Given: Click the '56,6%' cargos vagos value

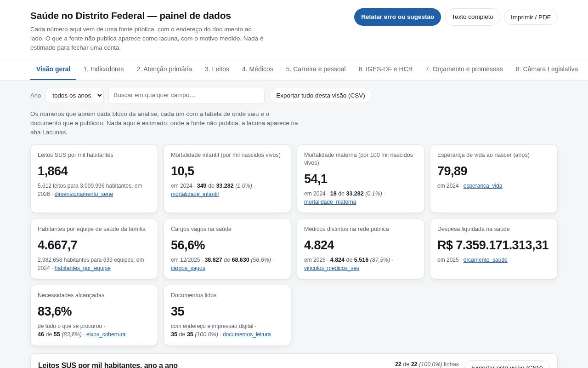Looking at the screenshot, I should pos(188,245).
